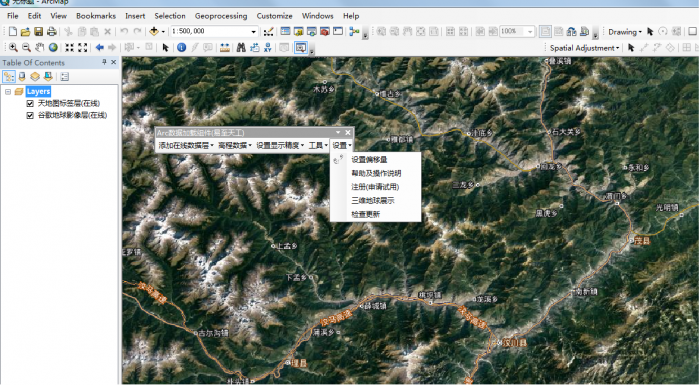This screenshot has height=385, width=700.
Task: Open the Geoprocessing menu
Action: 221,16
